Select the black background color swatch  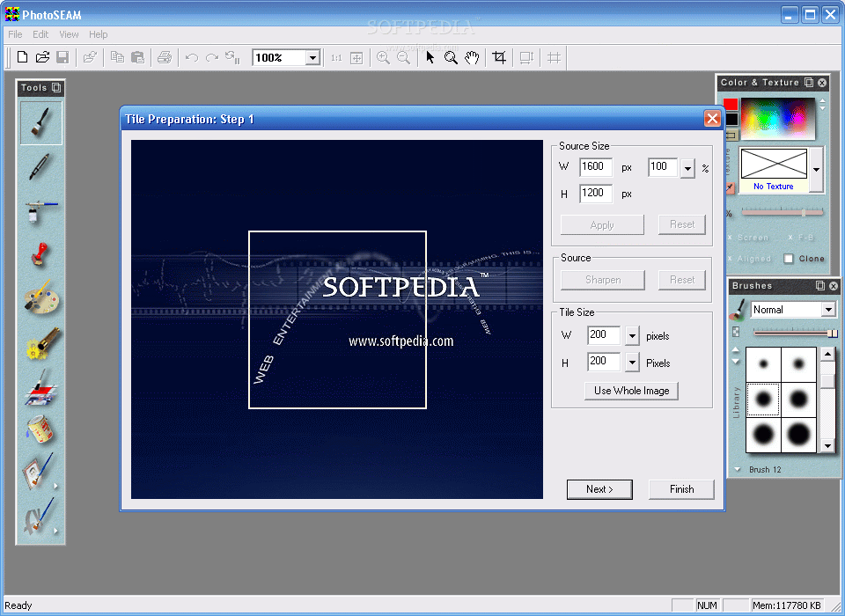tap(731, 119)
